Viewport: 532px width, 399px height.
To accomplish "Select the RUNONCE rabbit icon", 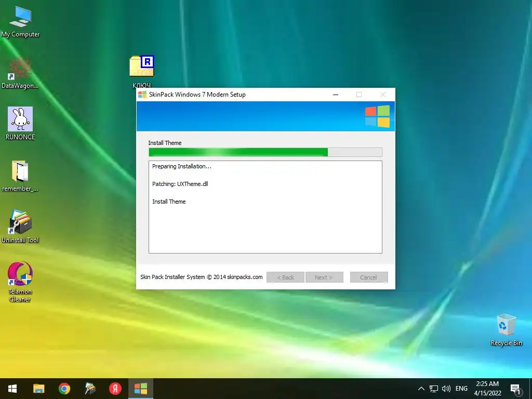I will [x=20, y=124].
